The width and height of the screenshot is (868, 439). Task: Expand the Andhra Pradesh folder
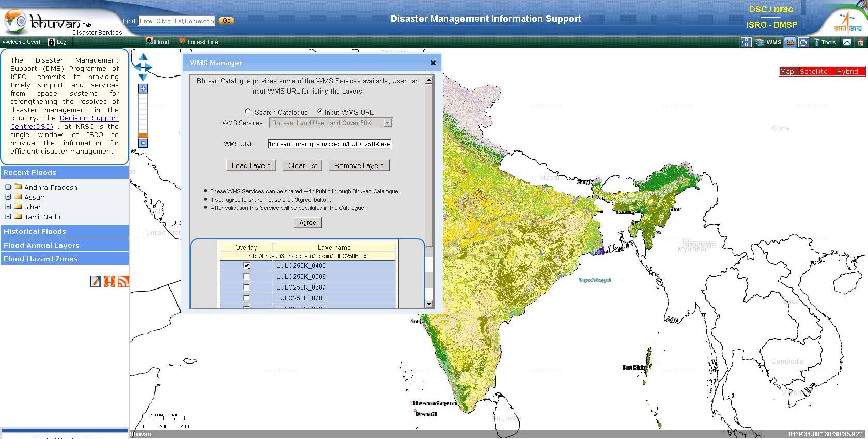tap(8, 187)
